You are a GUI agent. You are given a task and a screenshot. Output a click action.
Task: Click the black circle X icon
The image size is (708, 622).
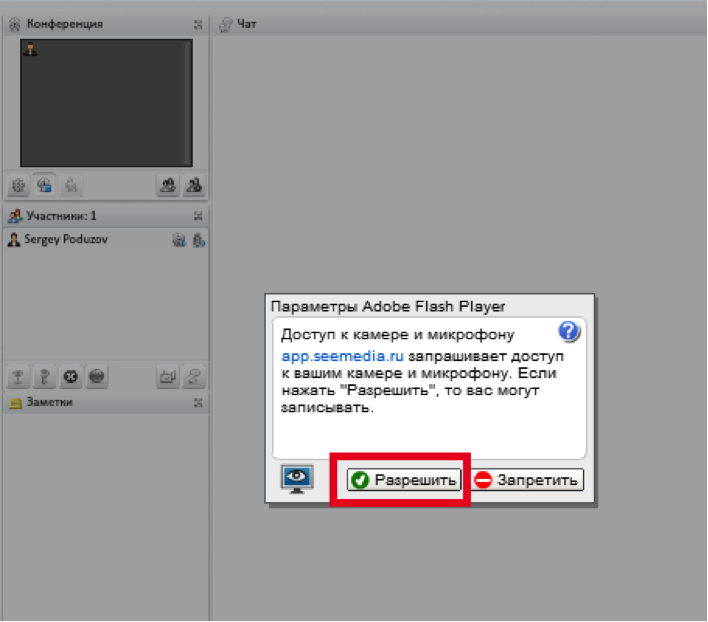[70, 376]
